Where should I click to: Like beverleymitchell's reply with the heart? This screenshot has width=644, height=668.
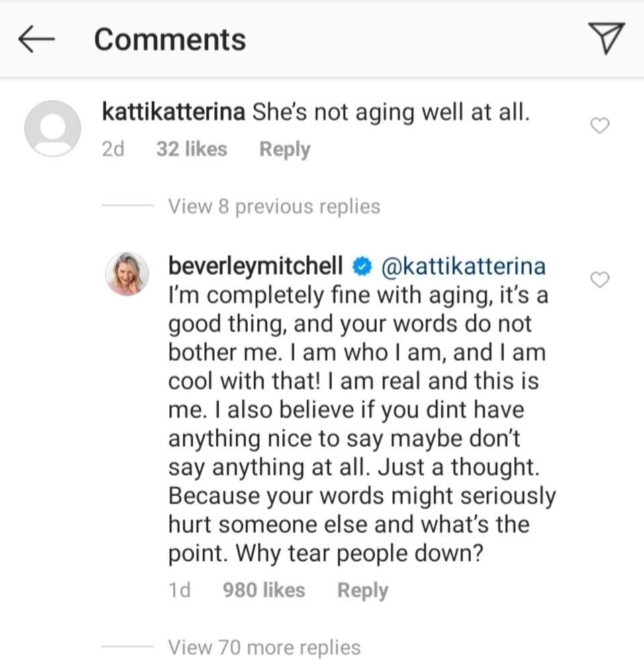pyautogui.click(x=601, y=280)
